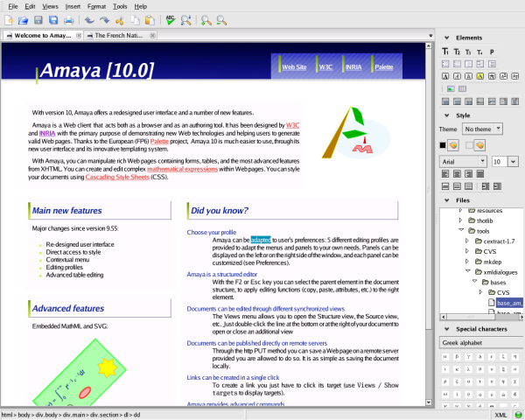Collapse the Elements panel
Viewport: 525px width, 420px height.
(446, 38)
